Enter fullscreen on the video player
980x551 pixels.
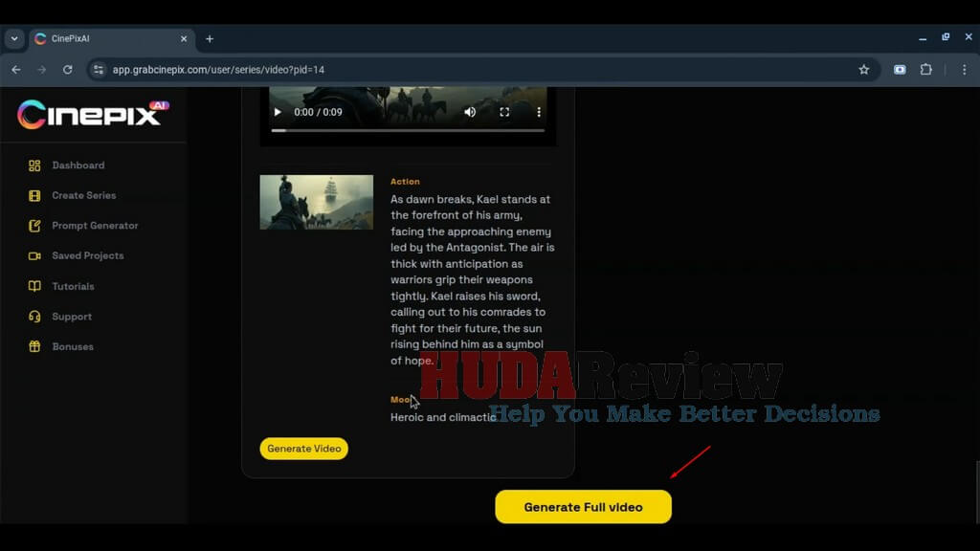pos(504,113)
